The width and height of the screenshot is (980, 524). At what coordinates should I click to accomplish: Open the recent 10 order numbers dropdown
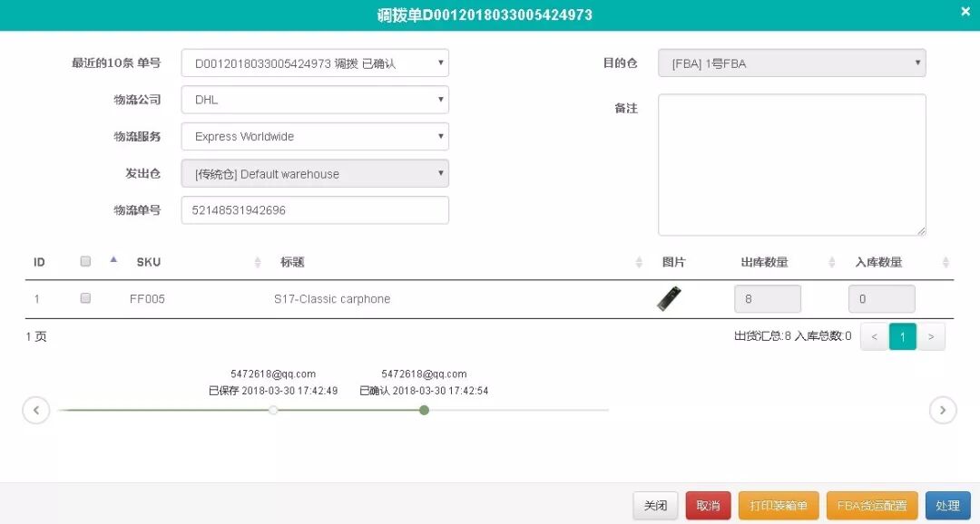315,63
